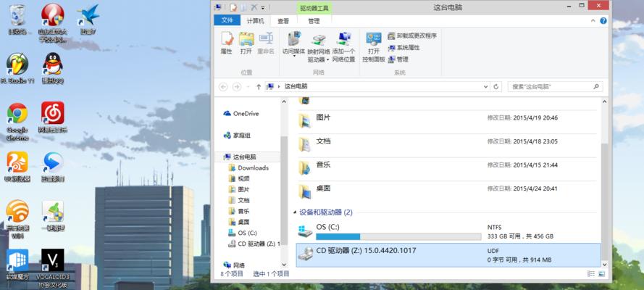
Task: Click the Forward navigation arrow
Action: (x=237, y=87)
